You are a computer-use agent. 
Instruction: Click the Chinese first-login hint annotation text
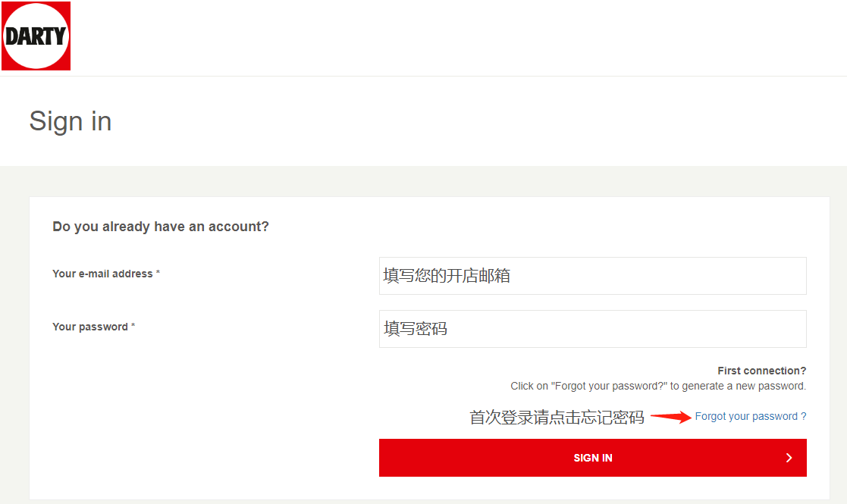[x=557, y=417]
